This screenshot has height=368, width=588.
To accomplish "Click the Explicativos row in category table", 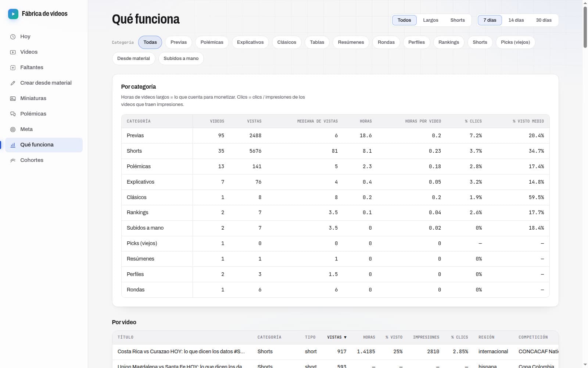I will 335,182.
